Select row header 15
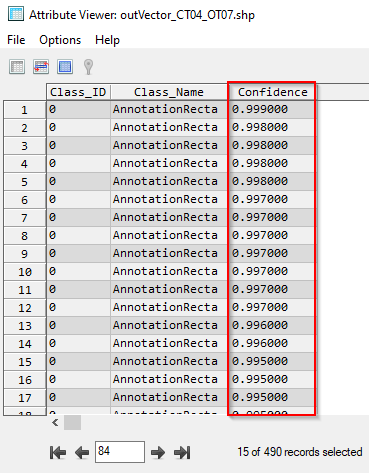The image size is (369, 473). (25, 362)
